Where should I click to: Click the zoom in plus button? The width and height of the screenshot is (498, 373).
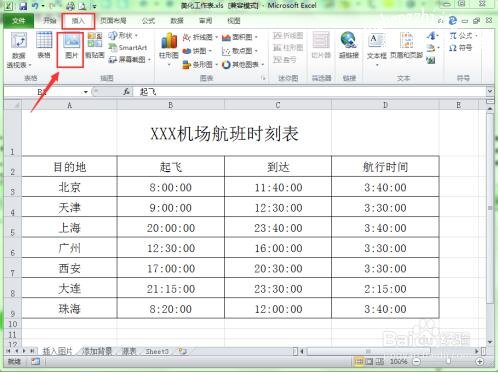[x=479, y=361]
